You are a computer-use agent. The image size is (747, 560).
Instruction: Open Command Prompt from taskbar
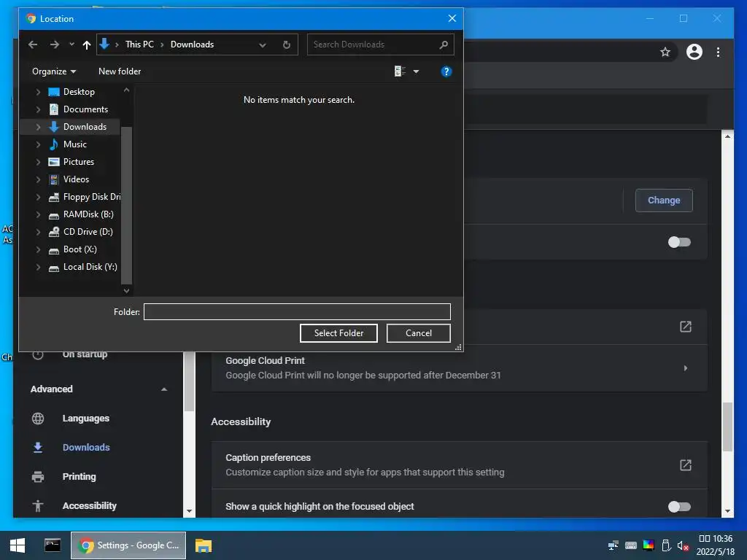point(53,545)
